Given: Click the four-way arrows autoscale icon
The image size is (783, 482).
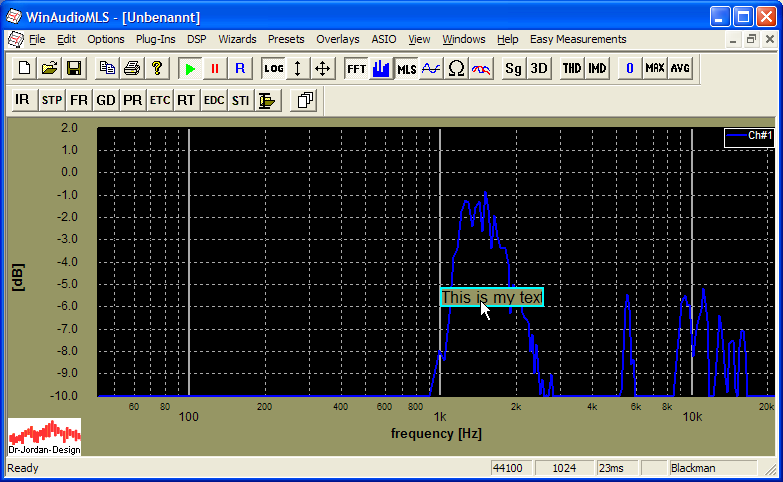Looking at the screenshot, I should tap(322, 68).
